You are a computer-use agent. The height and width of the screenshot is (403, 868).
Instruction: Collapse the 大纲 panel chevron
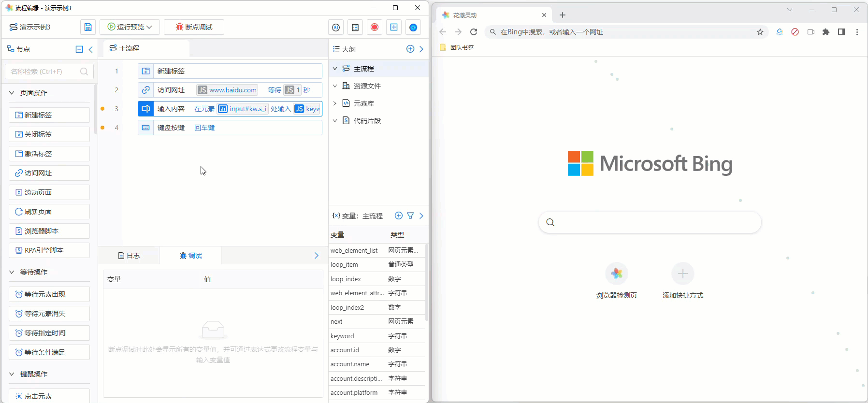pyautogui.click(x=421, y=49)
